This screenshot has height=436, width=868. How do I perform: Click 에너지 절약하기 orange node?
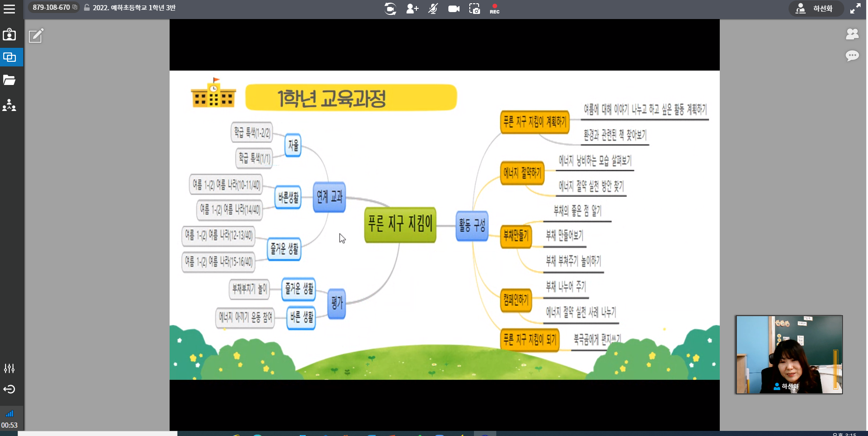point(522,173)
